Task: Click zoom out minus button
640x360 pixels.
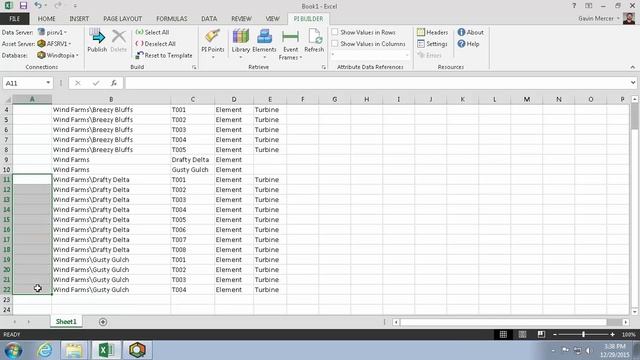Action: pyautogui.click(x=555, y=334)
